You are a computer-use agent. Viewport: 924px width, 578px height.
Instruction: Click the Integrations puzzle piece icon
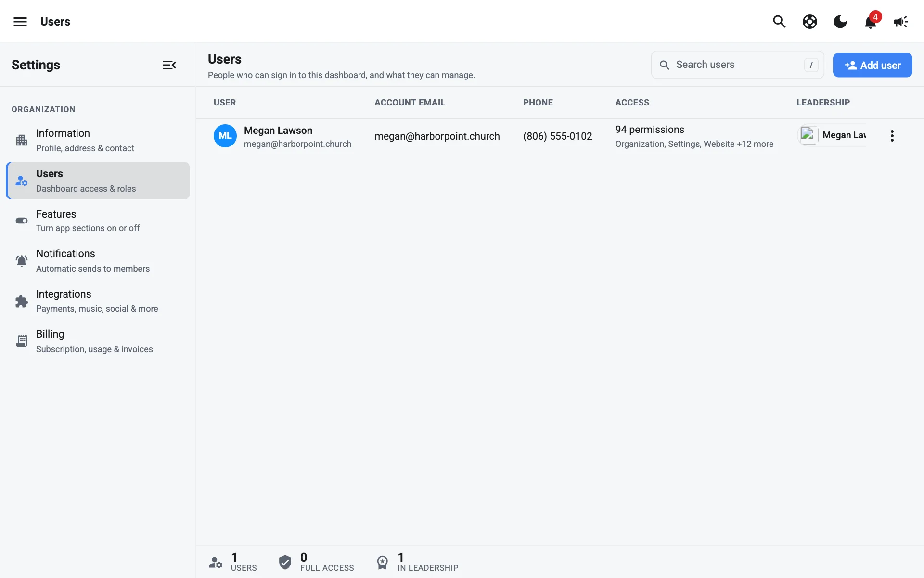point(22,301)
